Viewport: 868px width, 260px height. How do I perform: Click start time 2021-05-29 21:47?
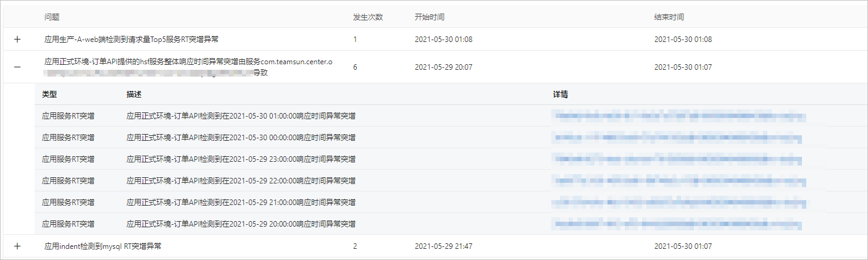click(443, 246)
